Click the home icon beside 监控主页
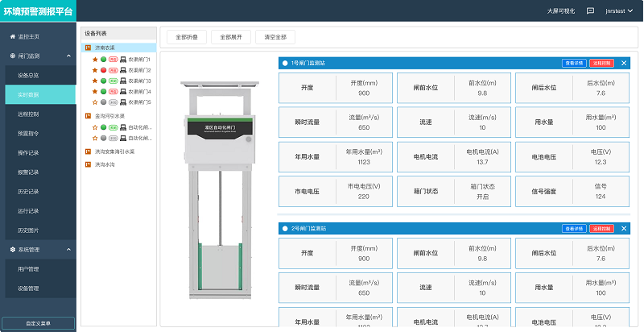This screenshot has width=644, height=332. tap(12, 37)
